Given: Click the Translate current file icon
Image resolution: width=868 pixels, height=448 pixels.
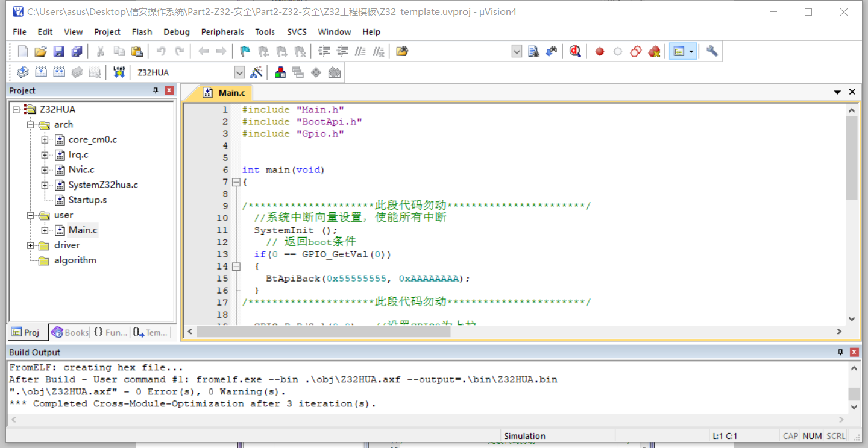Looking at the screenshot, I should click(23, 72).
